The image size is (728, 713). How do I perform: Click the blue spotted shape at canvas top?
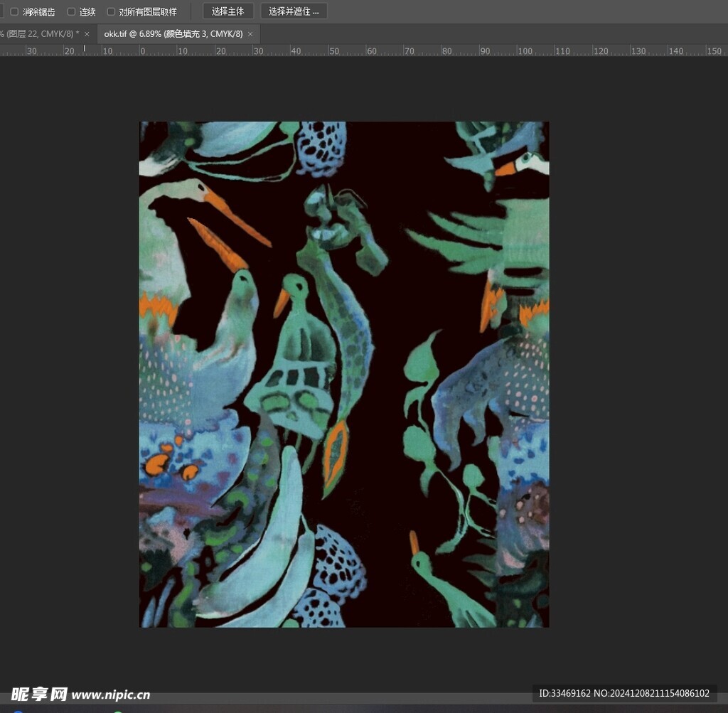point(321,148)
